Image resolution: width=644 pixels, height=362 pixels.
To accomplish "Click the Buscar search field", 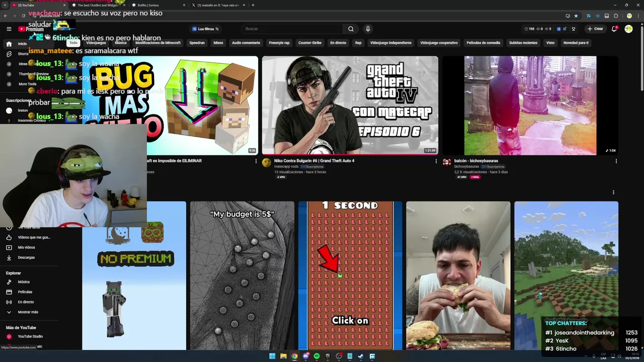I will pos(292,29).
